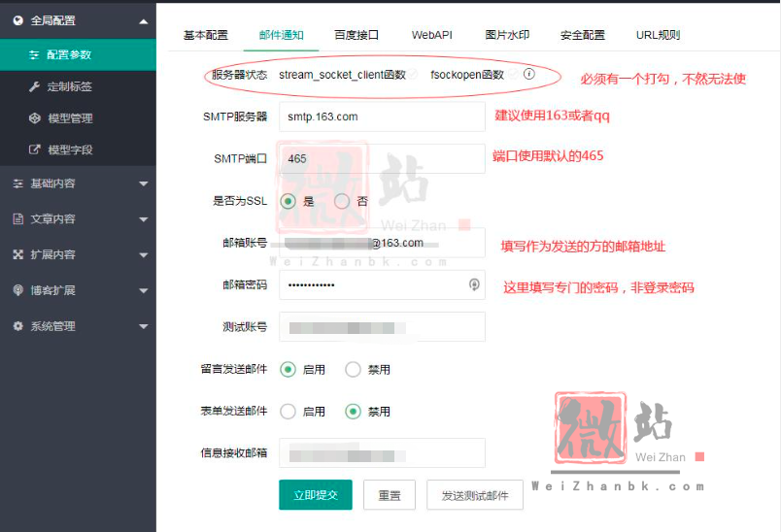
Task: Click the 重置 button
Action: pos(390,495)
